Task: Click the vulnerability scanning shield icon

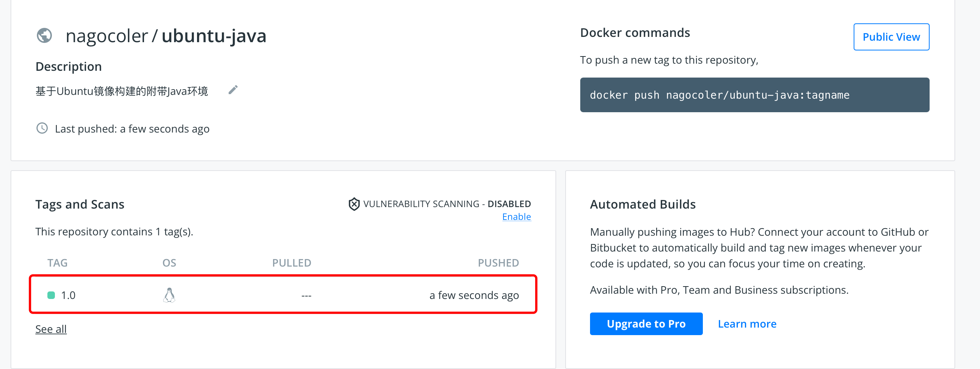Action: point(354,204)
